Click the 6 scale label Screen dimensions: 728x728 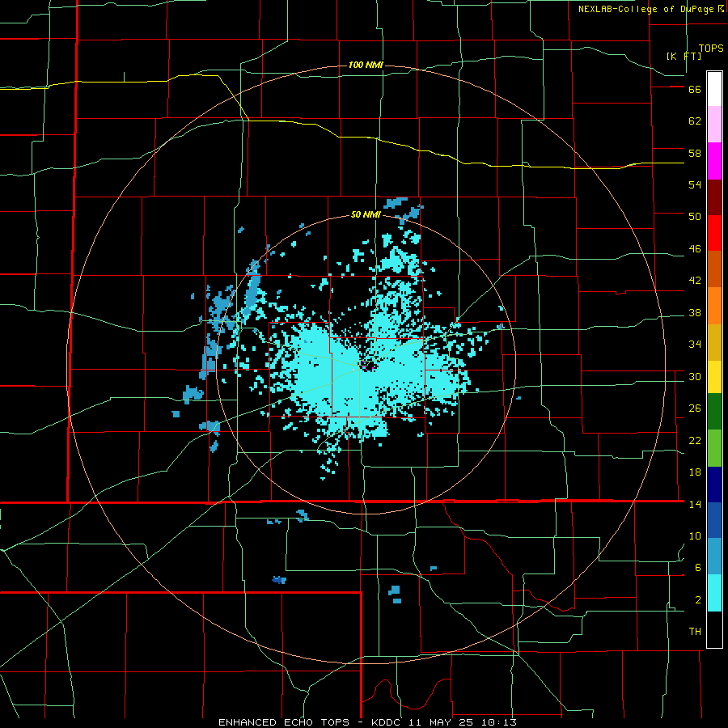[x=698, y=568]
